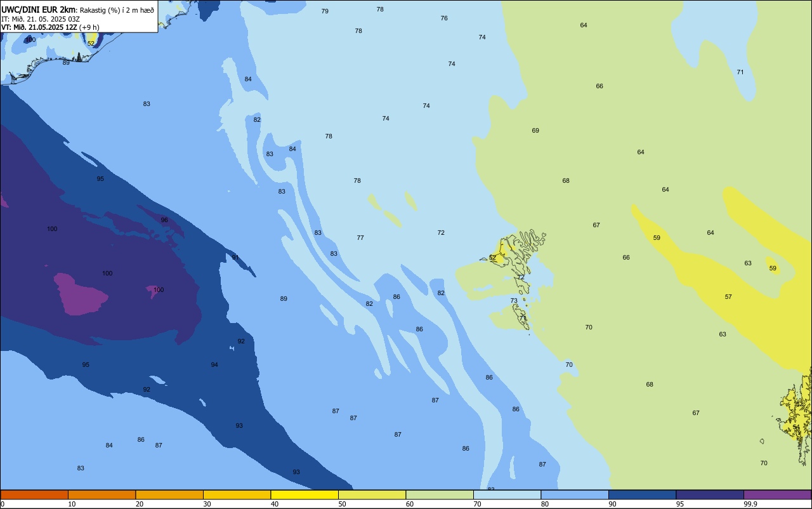The image size is (812, 509).
Task: Click the humidity value 73 near Faroe Islands
Action: 514,301
